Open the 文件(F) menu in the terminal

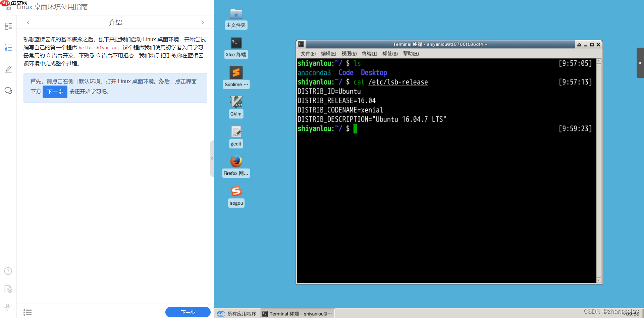[x=308, y=54]
